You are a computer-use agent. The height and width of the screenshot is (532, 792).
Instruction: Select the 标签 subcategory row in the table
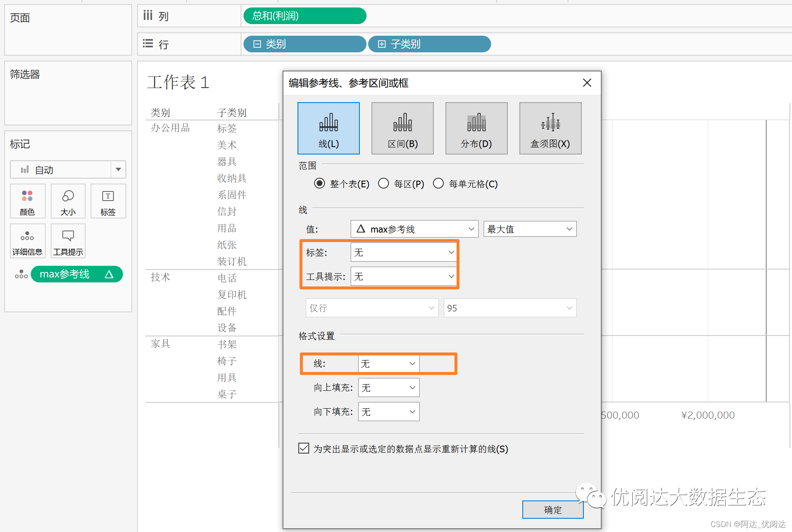(227, 128)
